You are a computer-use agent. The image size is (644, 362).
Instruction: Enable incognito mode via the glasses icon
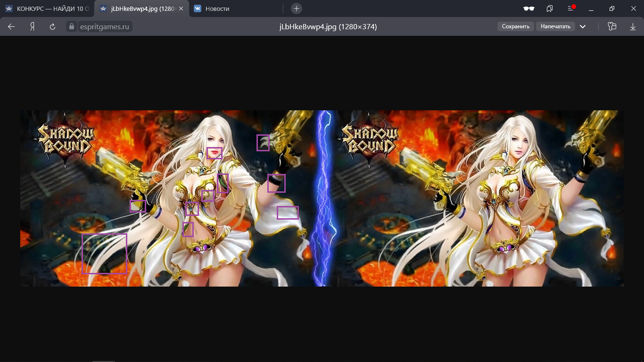[x=529, y=8]
